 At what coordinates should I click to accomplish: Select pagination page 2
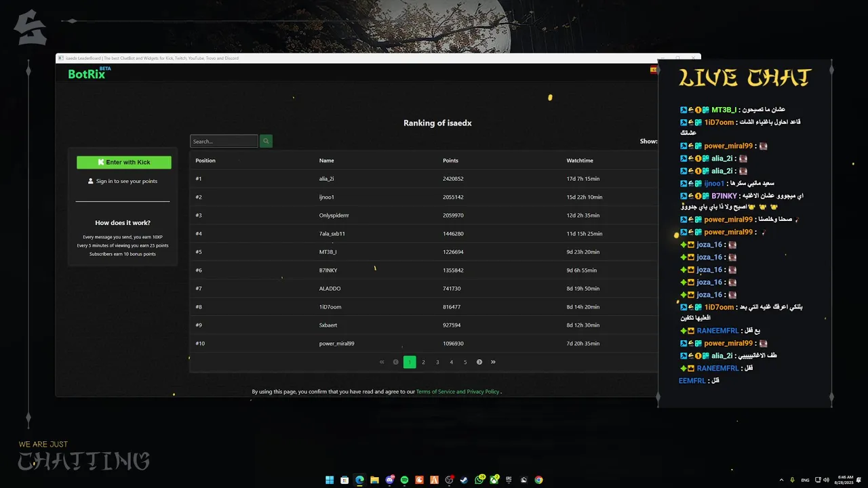[x=423, y=362]
